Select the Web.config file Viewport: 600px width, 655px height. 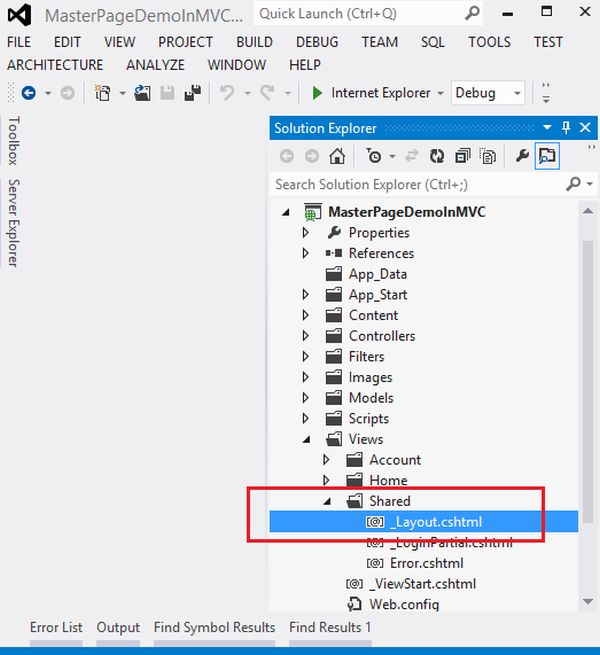pos(404,604)
